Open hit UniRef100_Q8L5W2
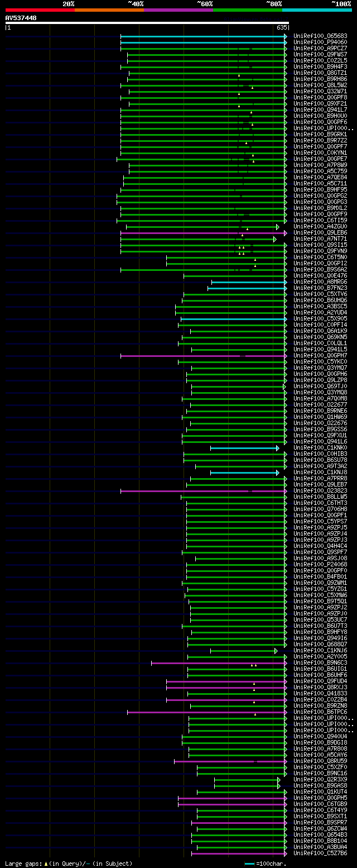357x868 pixels. tap(320, 85)
